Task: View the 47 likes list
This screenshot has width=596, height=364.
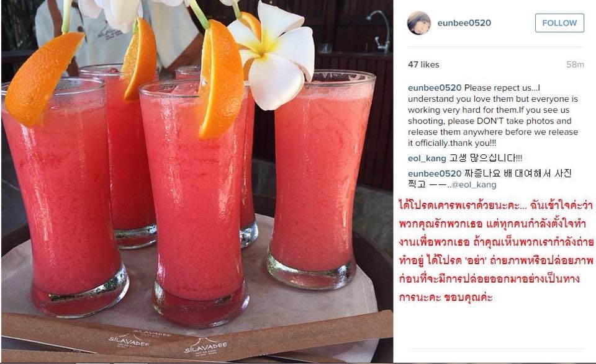Action: 423,64
